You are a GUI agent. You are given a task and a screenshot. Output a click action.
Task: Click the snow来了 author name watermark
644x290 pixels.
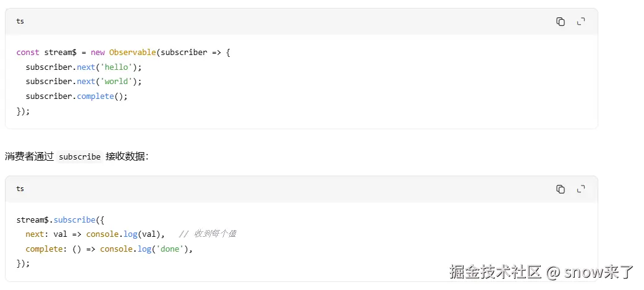point(600,272)
